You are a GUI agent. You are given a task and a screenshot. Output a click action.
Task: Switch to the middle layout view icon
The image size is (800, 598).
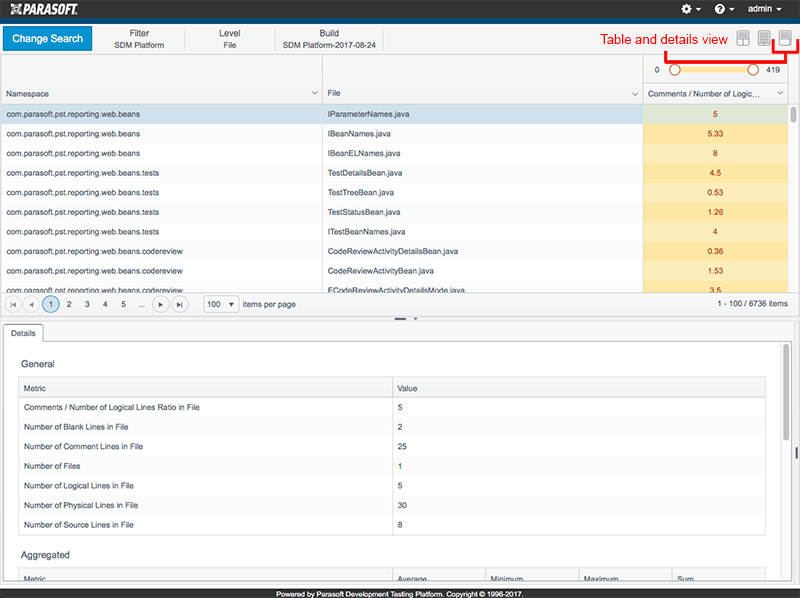764,38
